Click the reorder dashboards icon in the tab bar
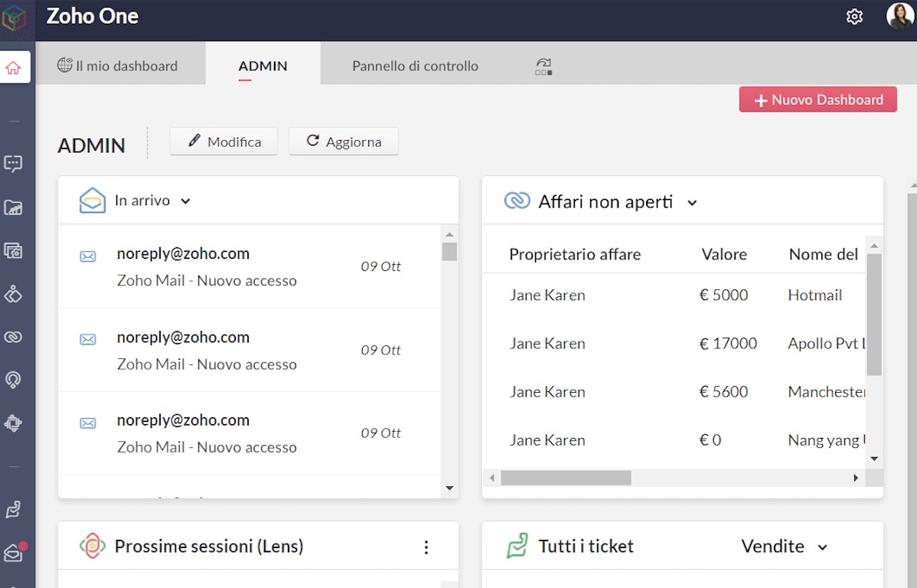Viewport: 917px width, 588px height. point(543,67)
